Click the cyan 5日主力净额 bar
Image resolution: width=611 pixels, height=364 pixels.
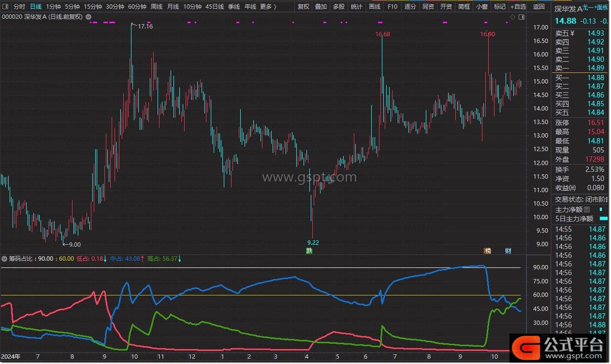(604, 218)
